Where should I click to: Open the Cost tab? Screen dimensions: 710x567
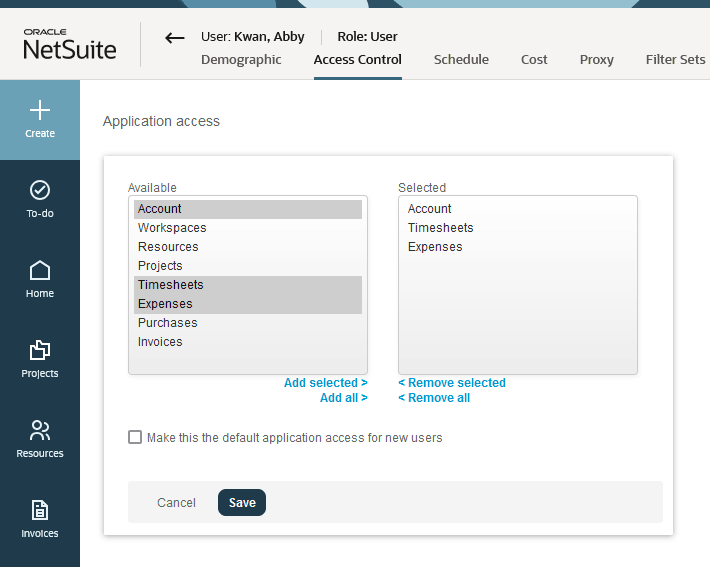tap(534, 59)
